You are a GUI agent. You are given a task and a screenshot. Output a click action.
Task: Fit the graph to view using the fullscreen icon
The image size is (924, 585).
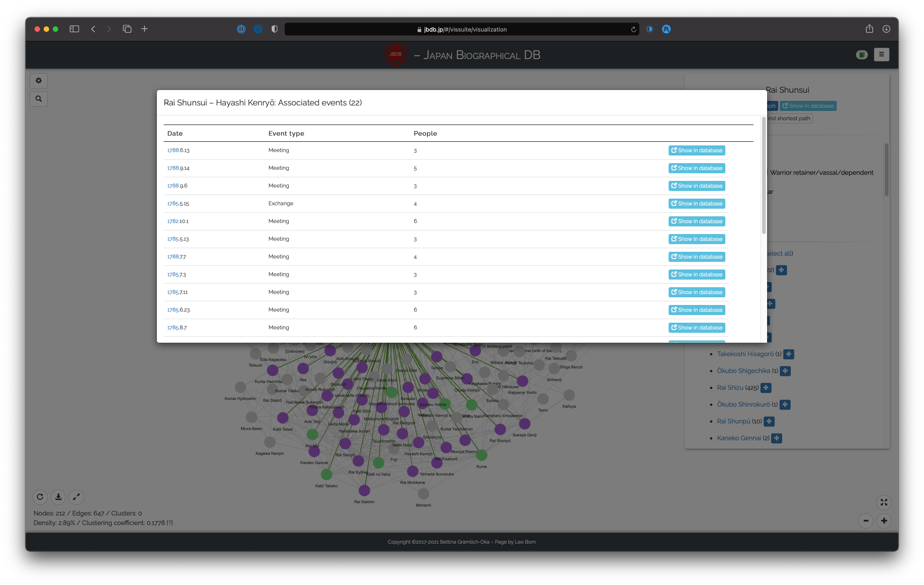(884, 502)
